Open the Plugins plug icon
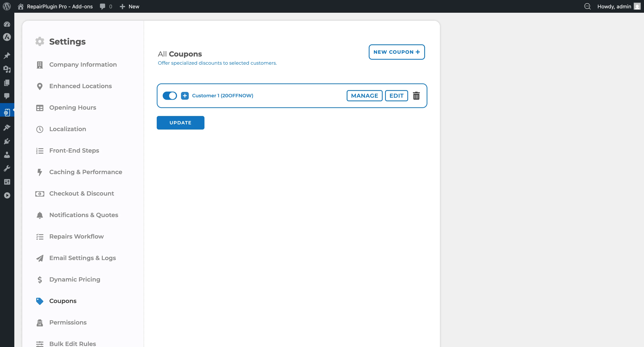This screenshot has height=347, width=644. pos(7,141)
